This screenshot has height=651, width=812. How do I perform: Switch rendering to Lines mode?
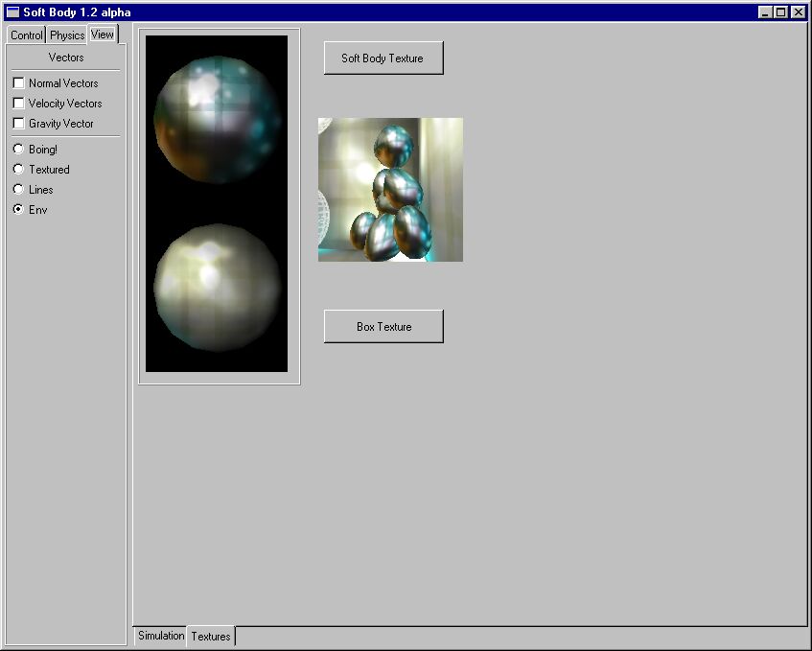18,190
